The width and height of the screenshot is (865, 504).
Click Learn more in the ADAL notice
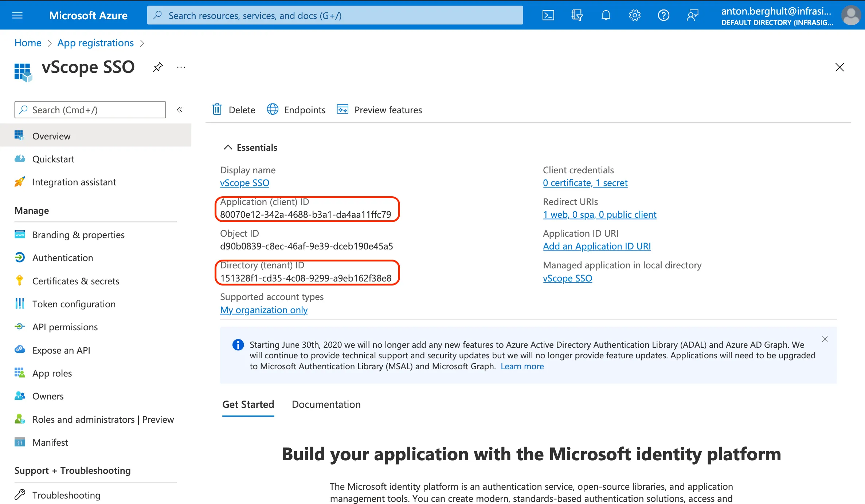point(522,366)
